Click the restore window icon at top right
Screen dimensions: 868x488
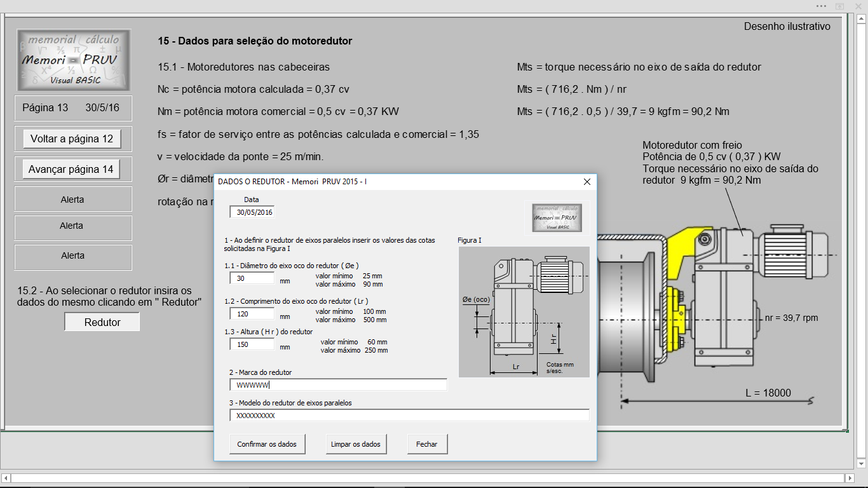pos(839,6)
